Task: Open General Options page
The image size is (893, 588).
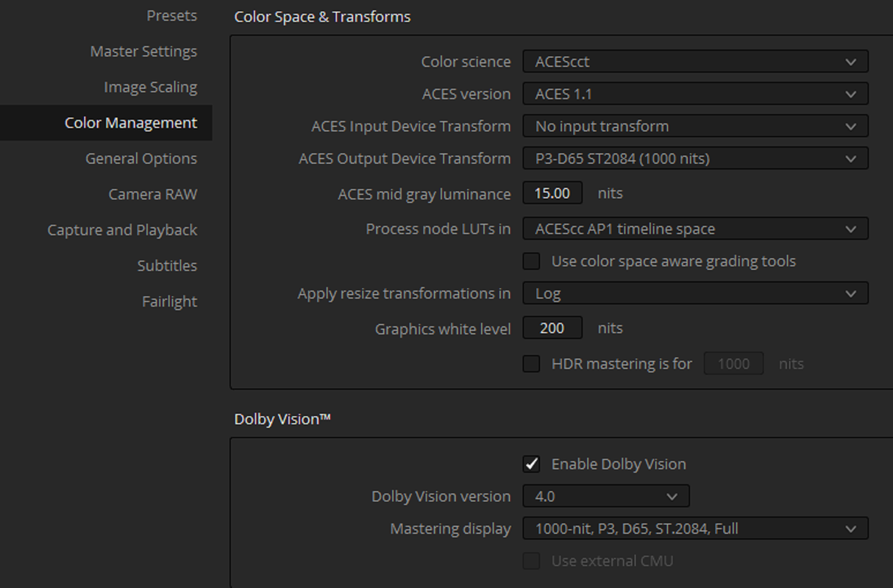Action: click(x=141, y=158)
